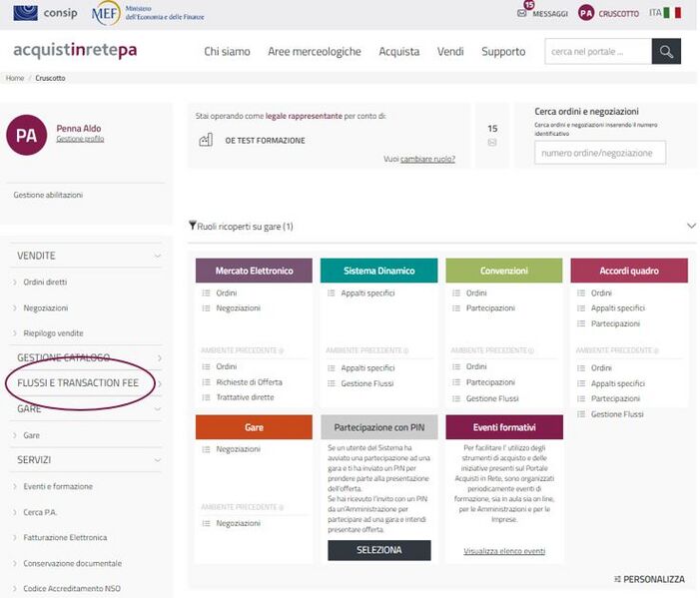
Task: Go to Home breadcrumb
Action: point(15,78)
